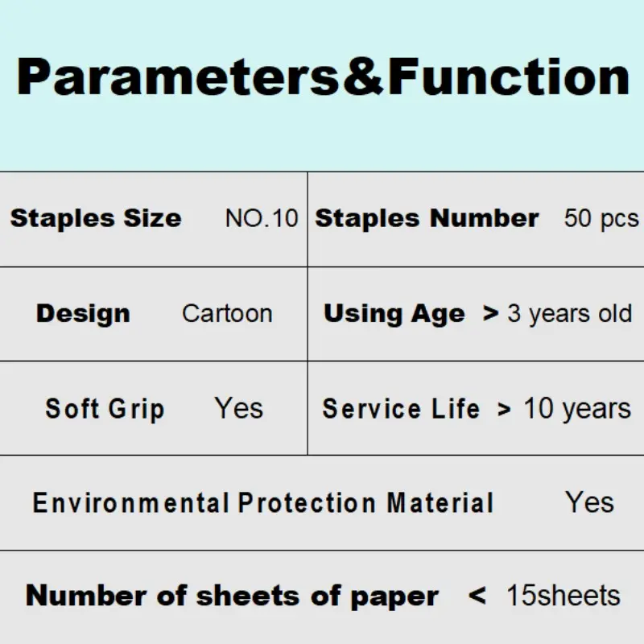Viewport: 644px width, 644px height.
Task: Select the Staples Number label
Action: tap(427, 218)
